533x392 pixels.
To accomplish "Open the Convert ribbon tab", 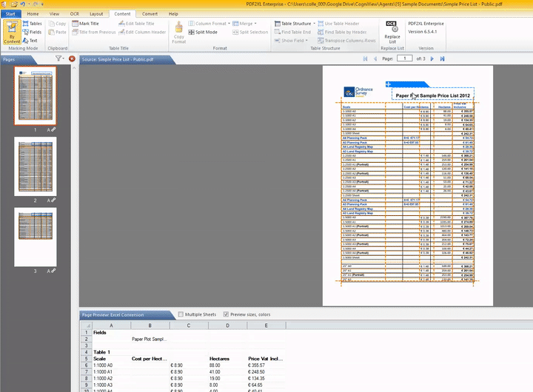I will pyautogui.click(x=150, y=13).
